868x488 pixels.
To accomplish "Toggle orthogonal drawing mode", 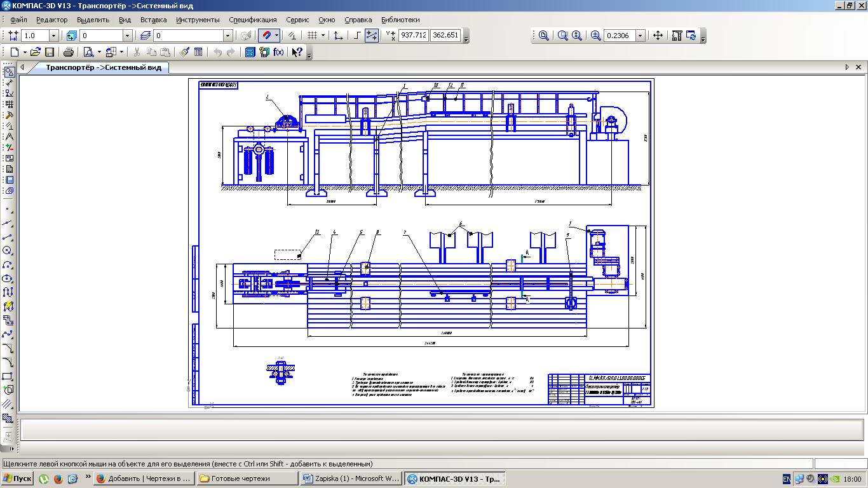I will 358,36.
